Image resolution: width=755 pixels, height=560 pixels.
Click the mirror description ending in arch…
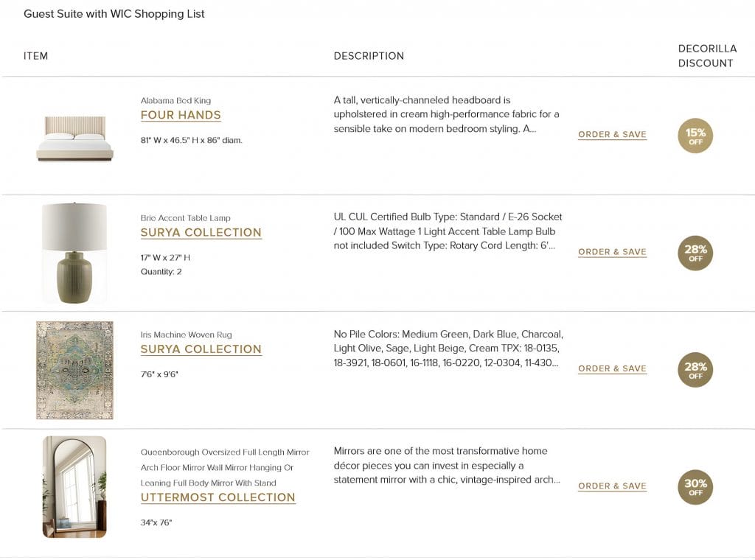point(447,465)
